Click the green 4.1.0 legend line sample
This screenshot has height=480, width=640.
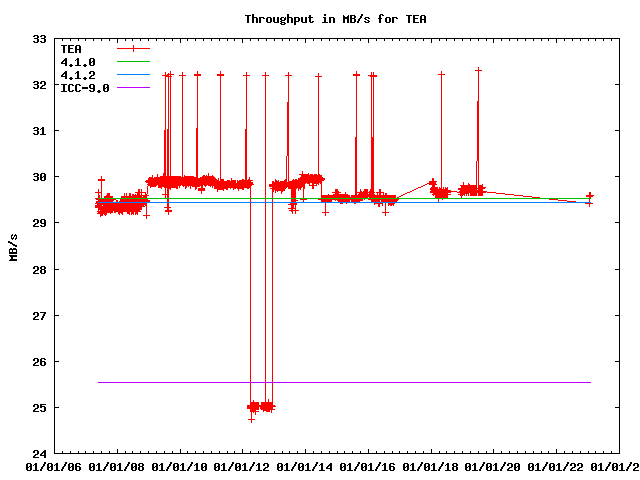133,62
